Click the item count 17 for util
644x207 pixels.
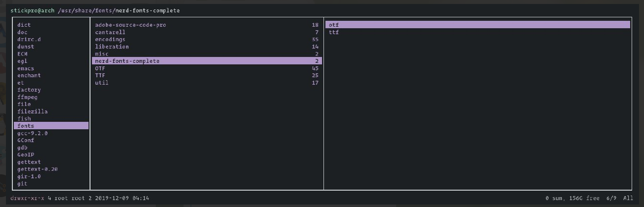tap(315, 83)
